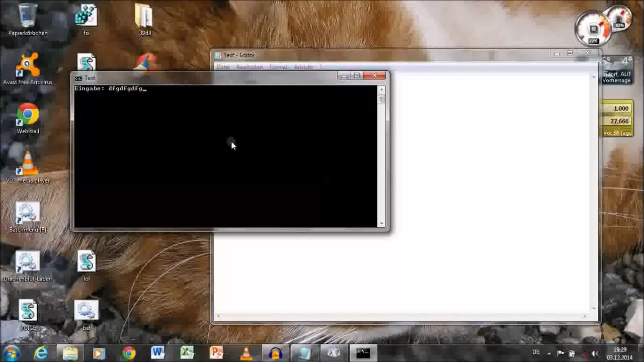Viewport: 644px width, 362px height.
Task: Click the volume speaker icon in tray
Action: tap(595, 353)
